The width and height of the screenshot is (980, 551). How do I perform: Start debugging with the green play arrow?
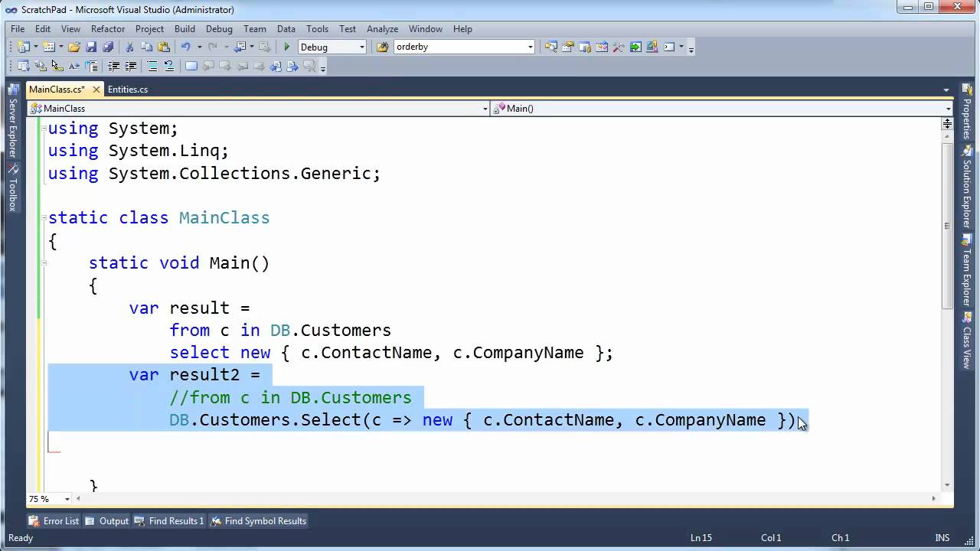point(287,47)
